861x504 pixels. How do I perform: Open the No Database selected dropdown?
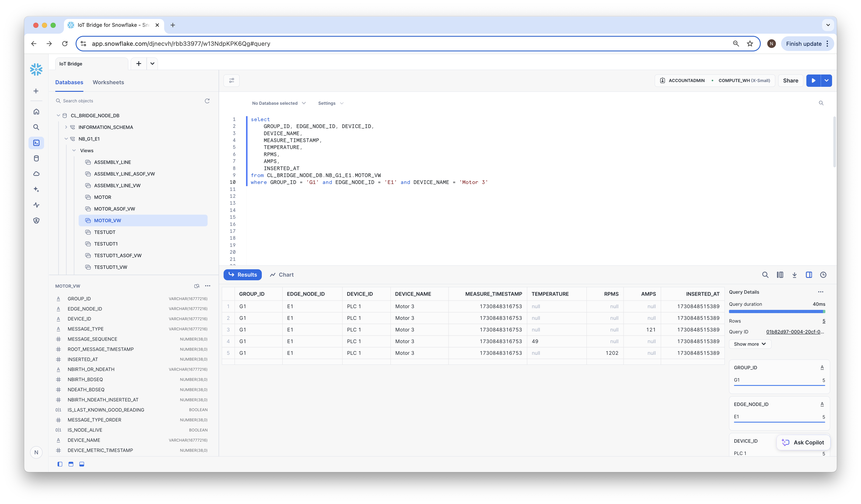point(278,103)
